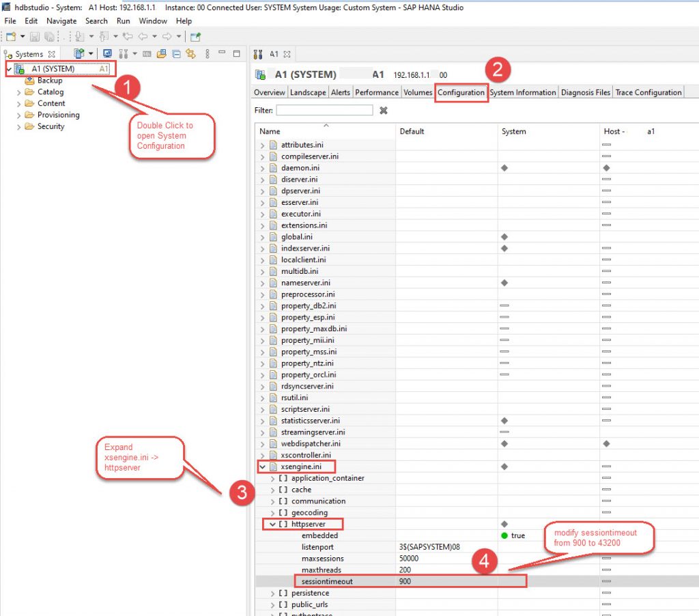Image resolution: width=699 pixels, height=616 pixels.
Task: Open the Back history dropdown arrow
Action: (x=155, y=37)
